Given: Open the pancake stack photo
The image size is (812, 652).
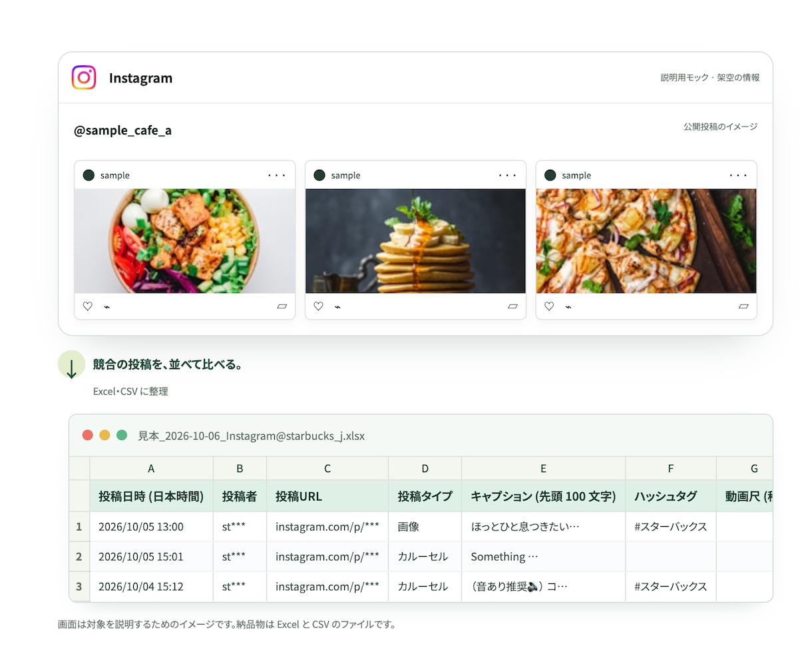Looking at the screenshot, I should click(415, 241).
